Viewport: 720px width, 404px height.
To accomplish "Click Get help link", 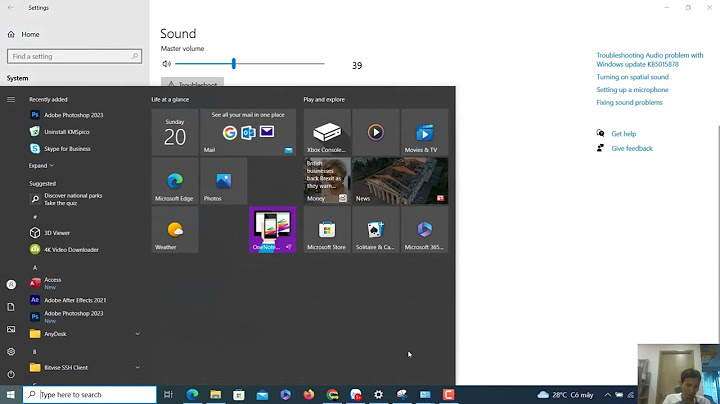I will coord(624,134).
